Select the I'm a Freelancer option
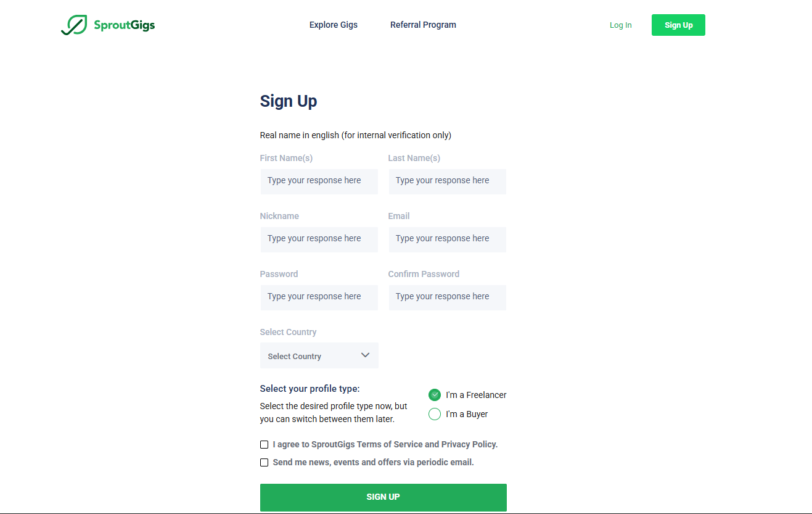 pos(435,395)
